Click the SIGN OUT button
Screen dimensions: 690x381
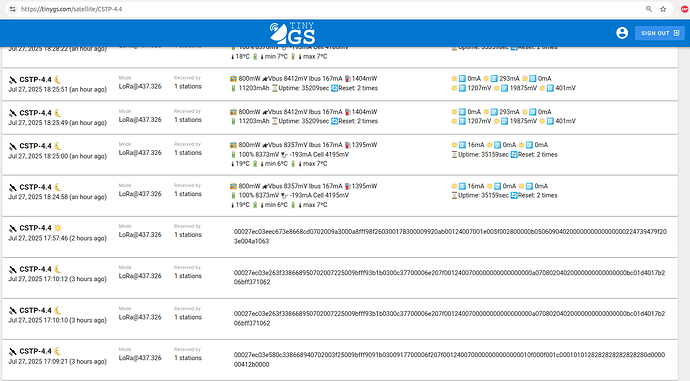pos(660,33)
